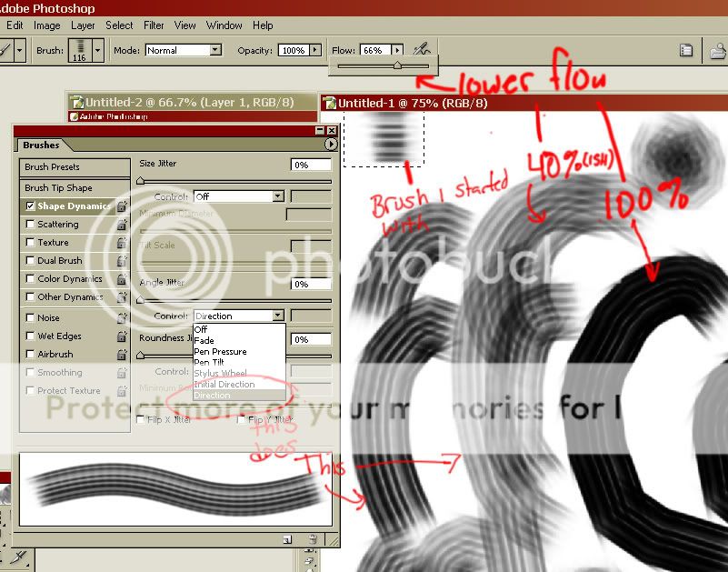Choose highlighted Direction in the Control list

(239, 395)
